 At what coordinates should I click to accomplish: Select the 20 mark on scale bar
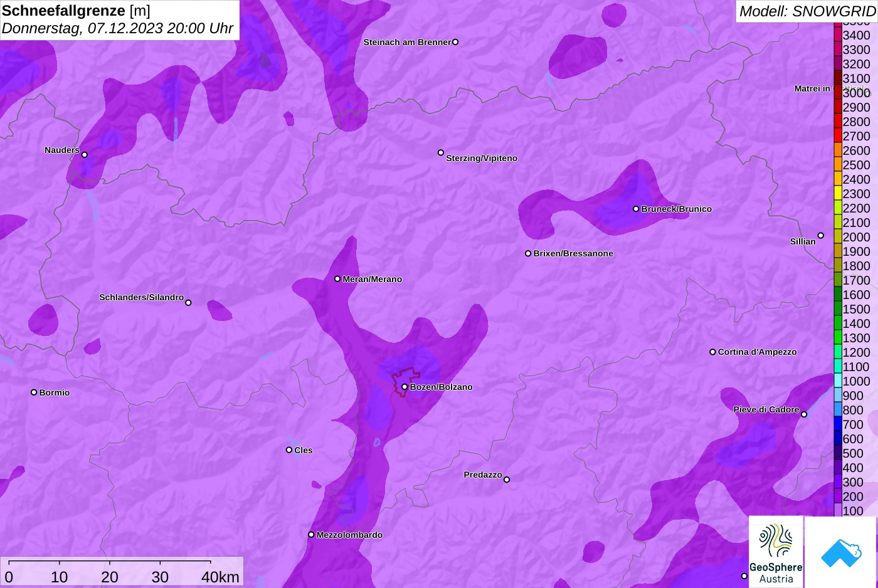point(110,577)
